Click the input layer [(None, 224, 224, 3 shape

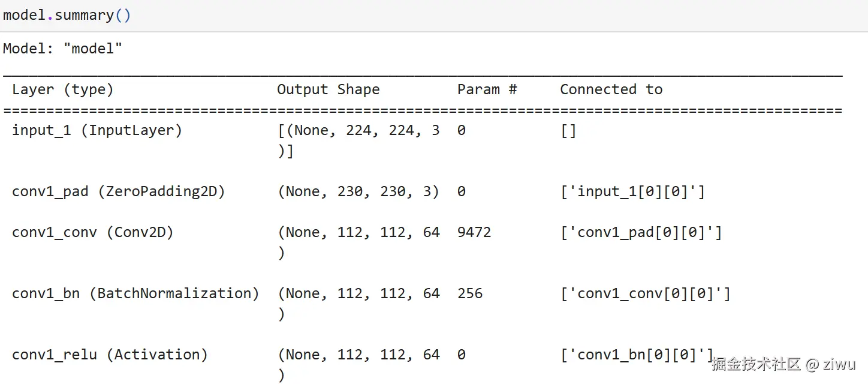(x=358, y=130)
